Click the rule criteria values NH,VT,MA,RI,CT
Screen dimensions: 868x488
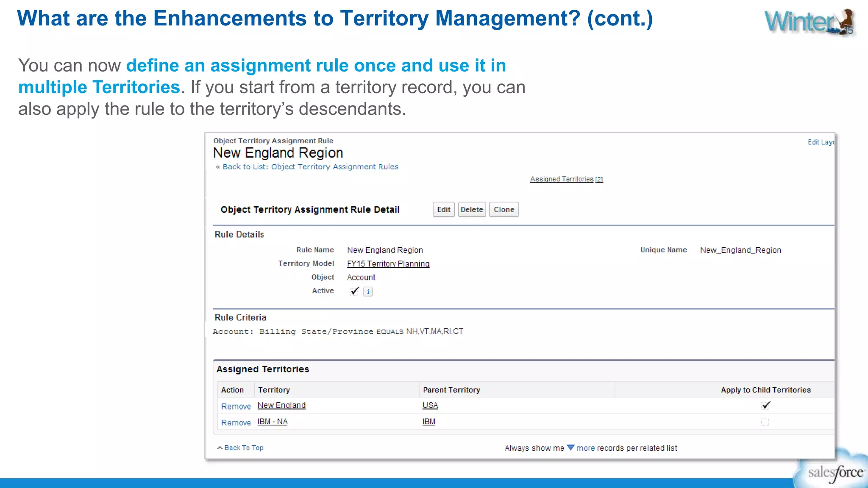(x=434, y=331)
